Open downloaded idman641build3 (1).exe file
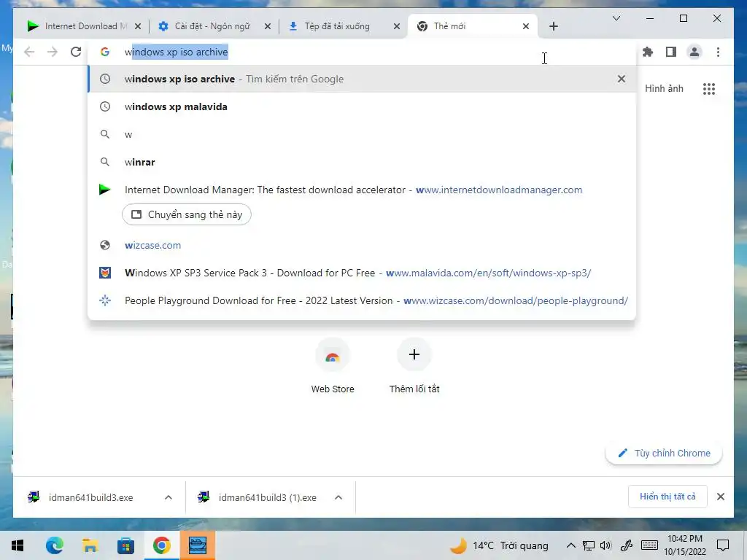Screen dimensions: 747x560 (262, 497)
